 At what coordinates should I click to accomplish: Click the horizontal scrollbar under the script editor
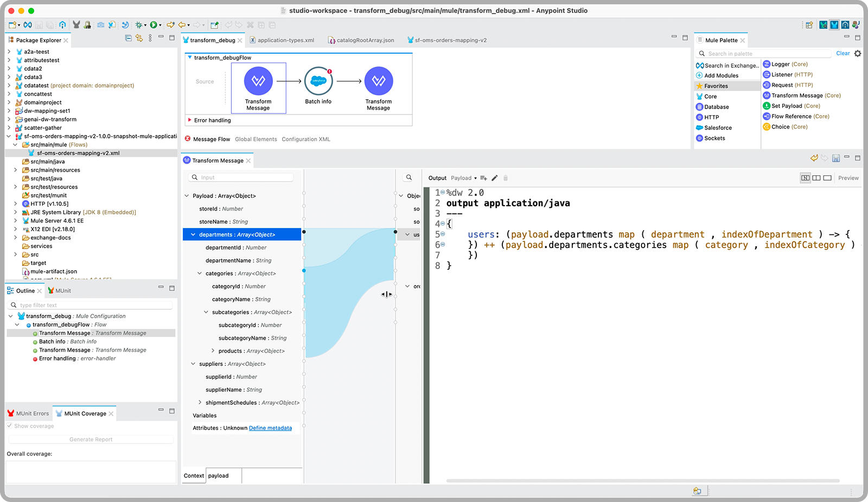[642, 481]
